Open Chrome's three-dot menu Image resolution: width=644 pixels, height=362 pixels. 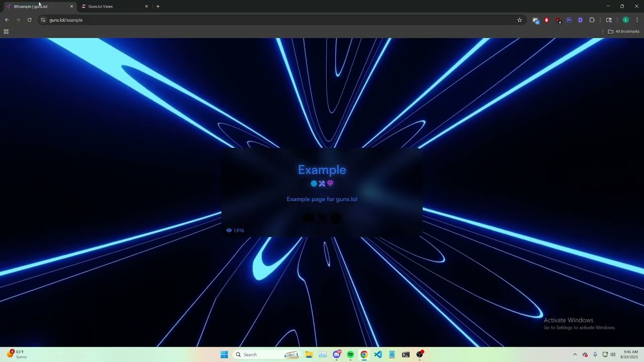click(637, 20)
